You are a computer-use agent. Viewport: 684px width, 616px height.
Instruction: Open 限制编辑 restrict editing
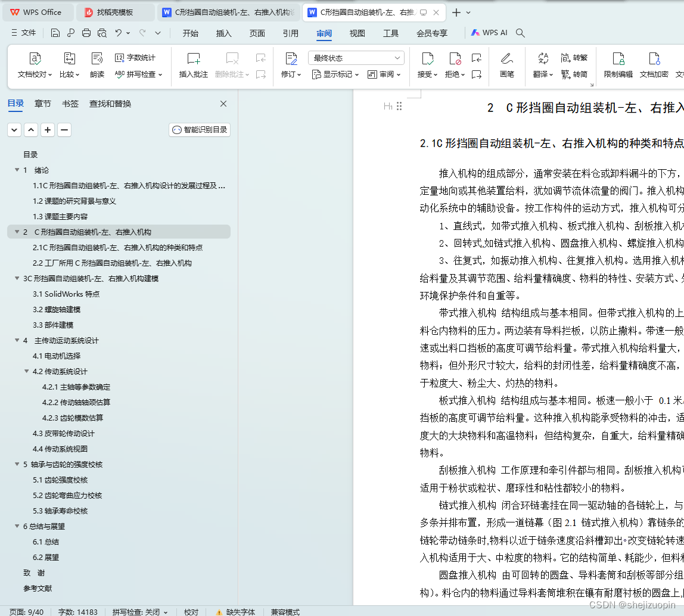tap(618, 65)
